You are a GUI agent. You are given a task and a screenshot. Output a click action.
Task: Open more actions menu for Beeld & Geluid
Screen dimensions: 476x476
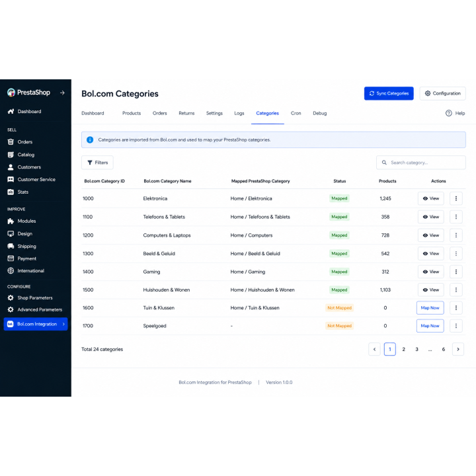click(456, 253)
